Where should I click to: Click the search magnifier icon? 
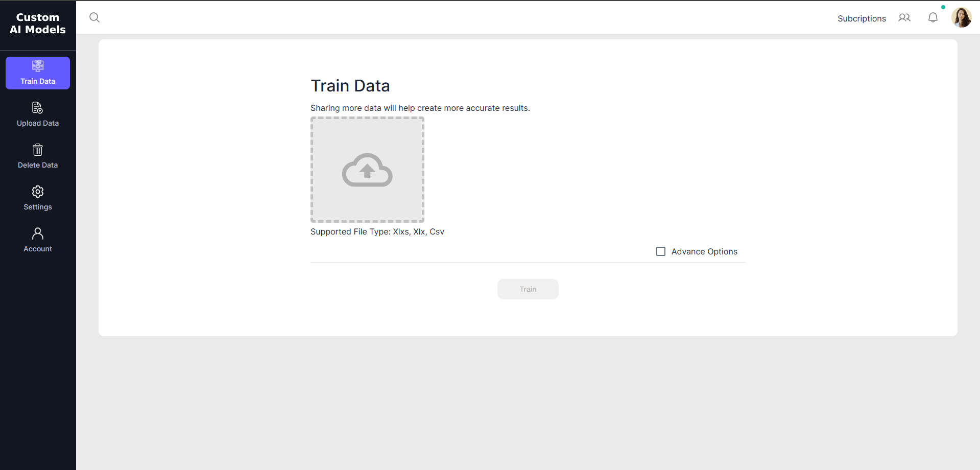point(94,17)
